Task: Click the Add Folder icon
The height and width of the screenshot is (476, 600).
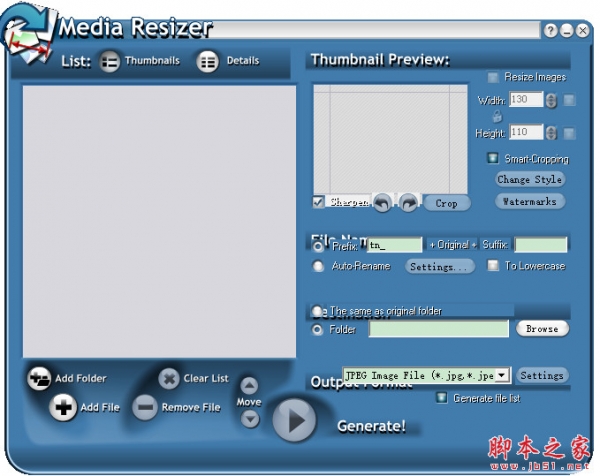Action: point(39,378)
